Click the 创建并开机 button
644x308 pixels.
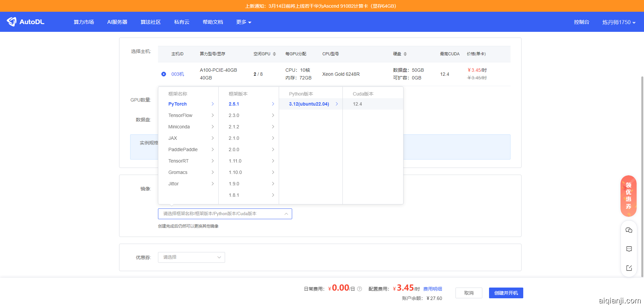[x=506, y=293]
